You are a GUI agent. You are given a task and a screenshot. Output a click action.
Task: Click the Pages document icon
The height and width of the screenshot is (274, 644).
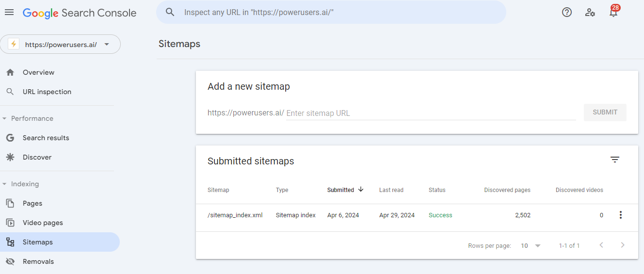tap(10, 203)
